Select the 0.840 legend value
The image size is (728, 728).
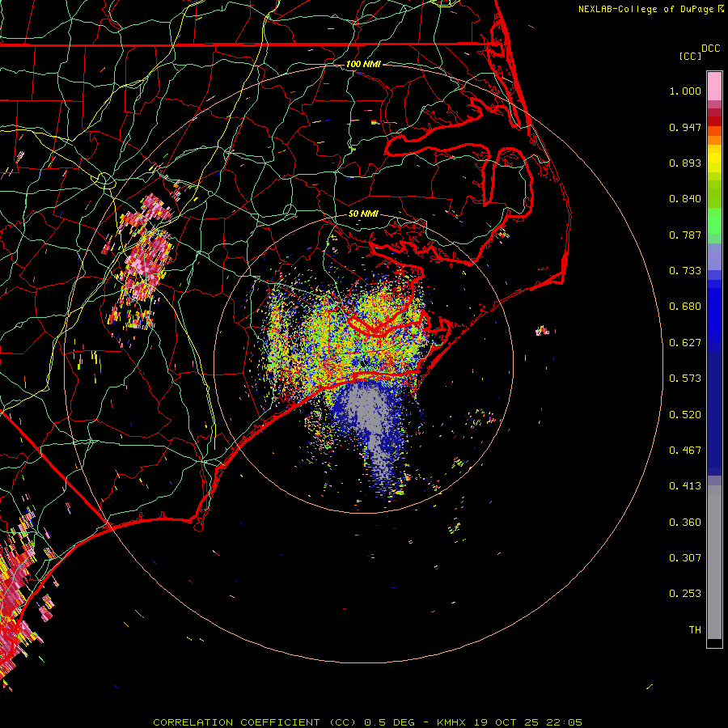click(x=685, y=199)
